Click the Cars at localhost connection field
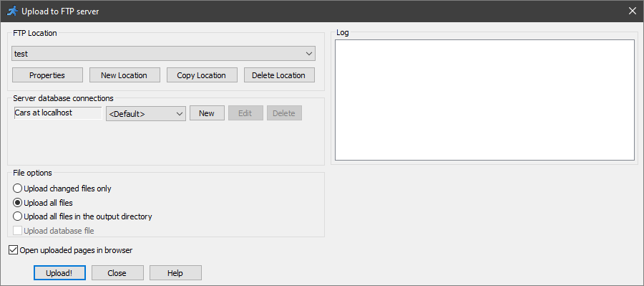Image resolution: width=644 pixels, height=286 pixels. [x=58, y=113]
